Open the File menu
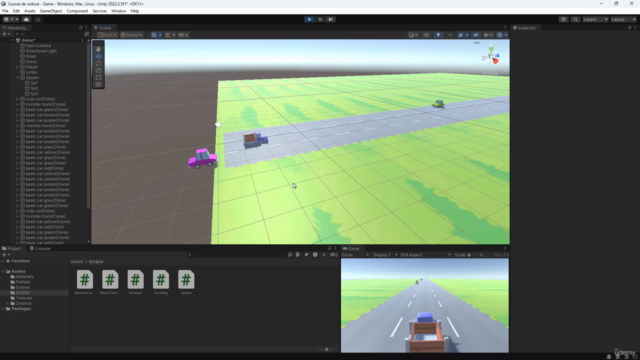 coord(5,11)
